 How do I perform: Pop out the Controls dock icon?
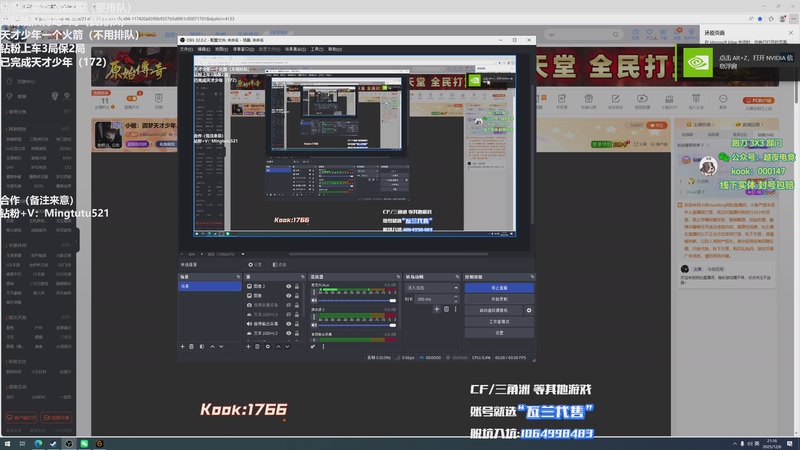click(532, 277)
